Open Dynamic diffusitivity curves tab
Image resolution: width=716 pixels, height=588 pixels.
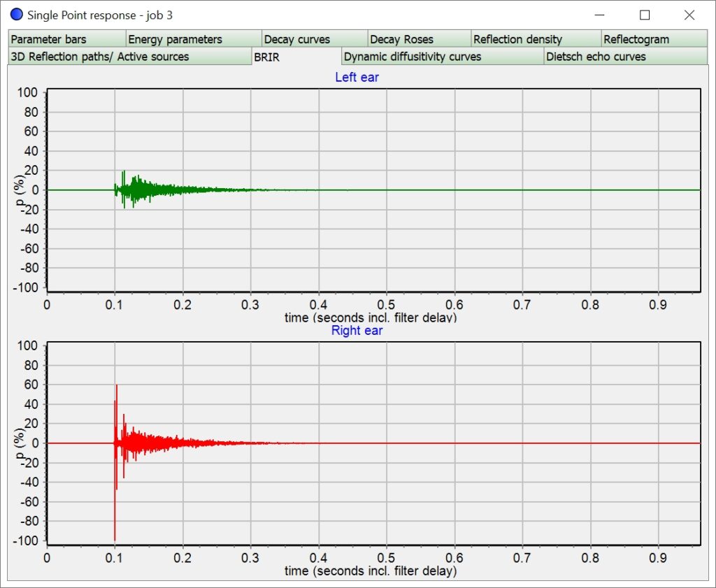[443, 57]
